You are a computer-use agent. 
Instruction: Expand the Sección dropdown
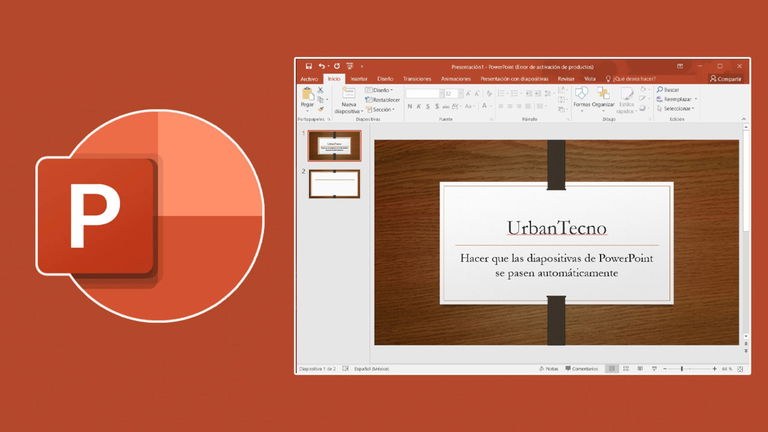(x=382, y=109)
